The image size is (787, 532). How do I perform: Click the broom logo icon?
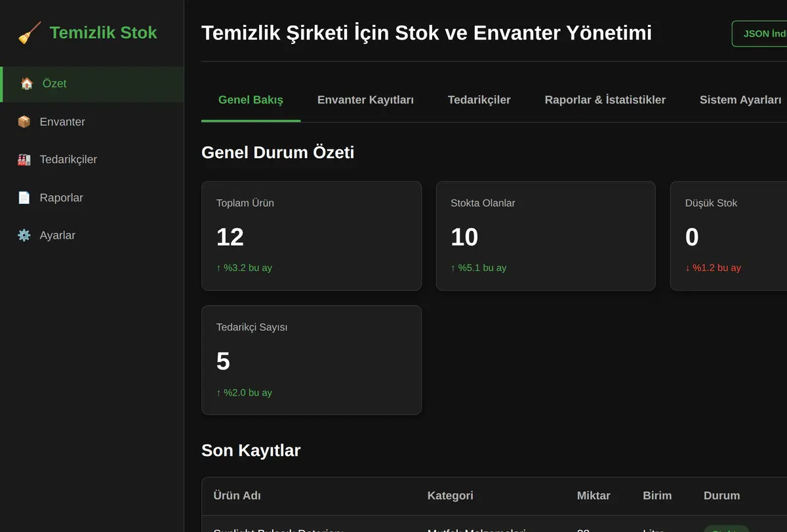click(x=29, y=33)
